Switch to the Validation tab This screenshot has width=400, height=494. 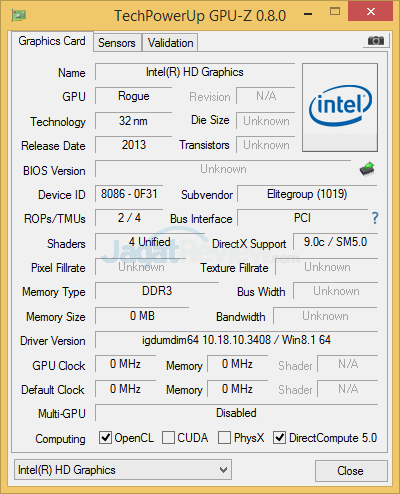pyautogui.click(x=170, y=43)
